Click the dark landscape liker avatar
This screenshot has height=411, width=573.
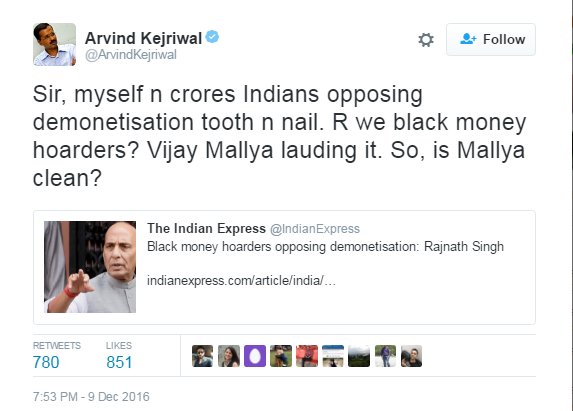click(359, 356)
